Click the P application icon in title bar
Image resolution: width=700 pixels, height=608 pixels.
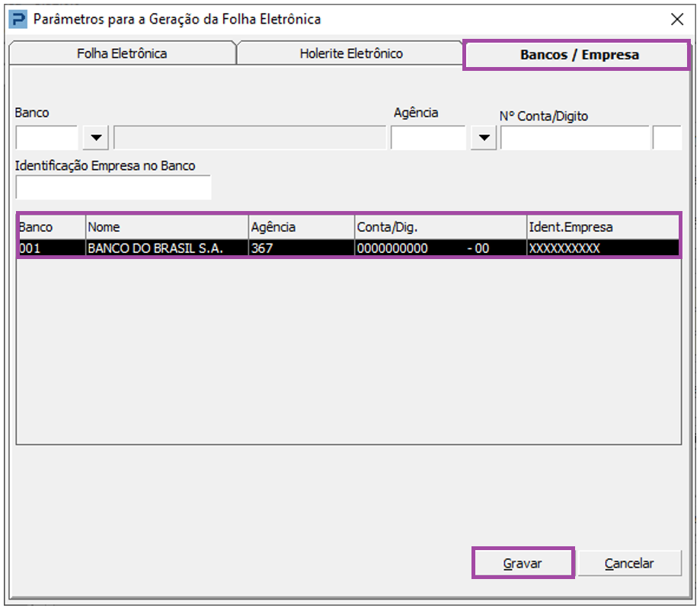click(x=17, y=19)
